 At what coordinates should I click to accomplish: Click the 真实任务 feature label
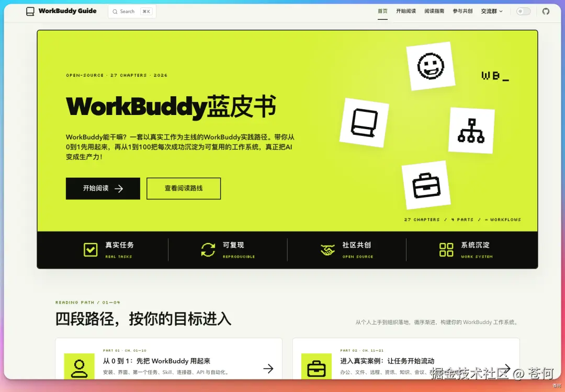(x=120, y=245)
